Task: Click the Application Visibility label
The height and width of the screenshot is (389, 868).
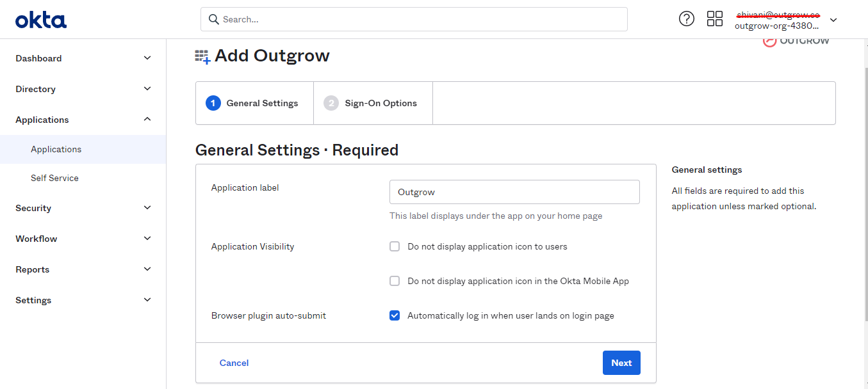Action: click(252, 246)
